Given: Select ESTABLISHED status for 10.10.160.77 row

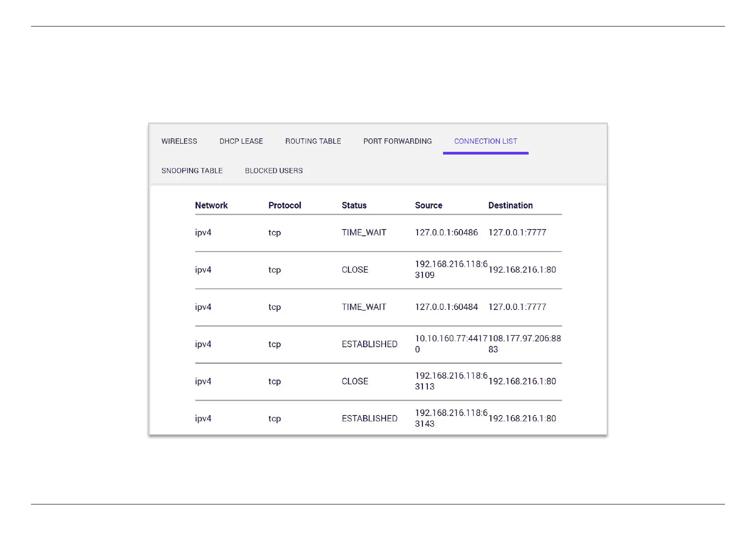Looking at the screenshot, I should (x=369, y=344).
